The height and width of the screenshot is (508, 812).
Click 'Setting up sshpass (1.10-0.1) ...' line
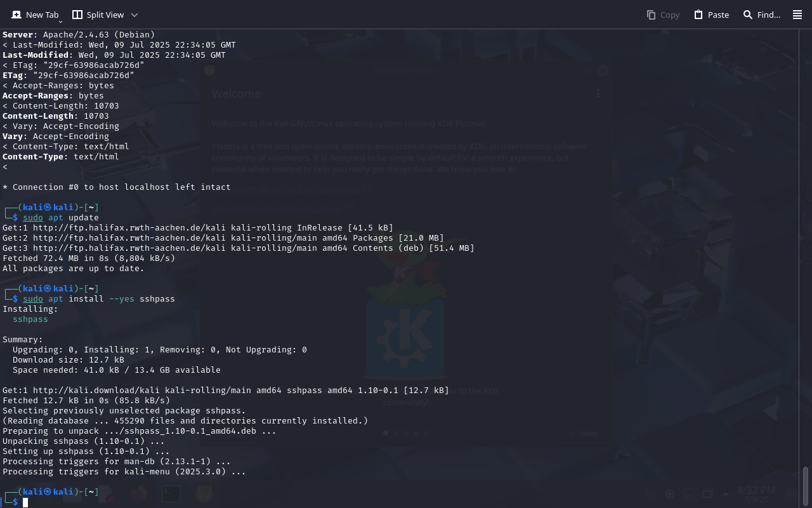(x=86, y=451)
